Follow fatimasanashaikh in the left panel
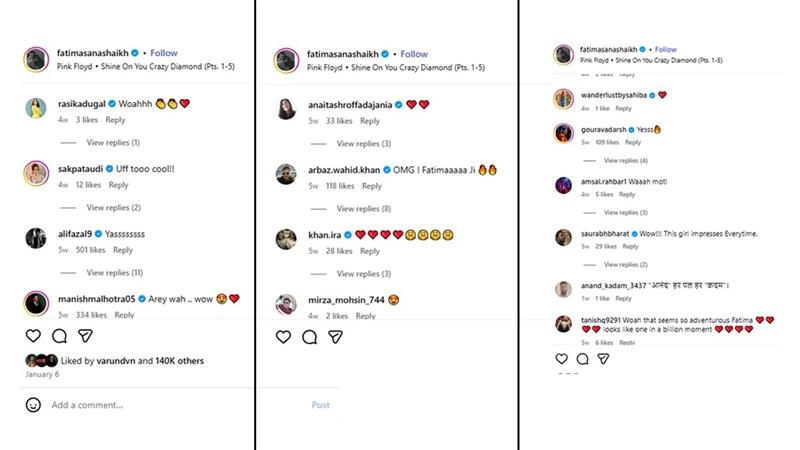800x450 pixels. tap(164, 53)
